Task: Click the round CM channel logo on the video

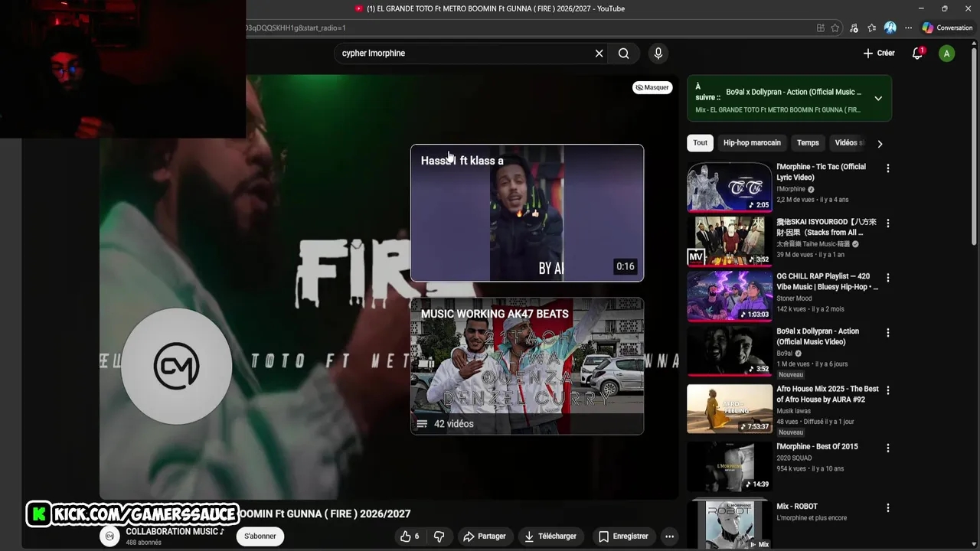Action: pos(177,366)
